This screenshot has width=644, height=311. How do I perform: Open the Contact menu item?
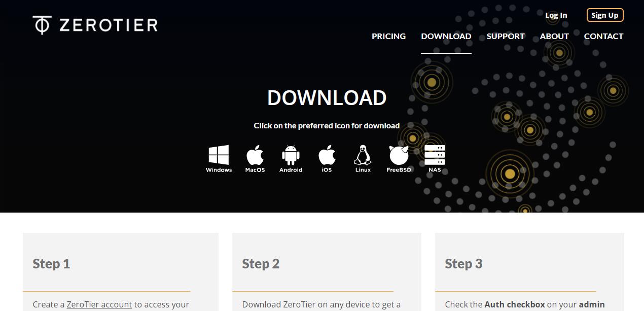(603, 36)
